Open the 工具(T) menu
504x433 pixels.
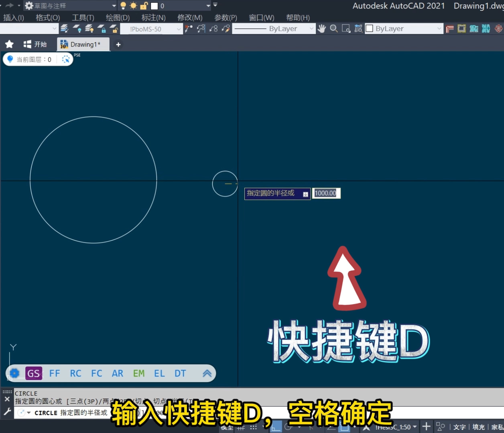pos(83,18)
